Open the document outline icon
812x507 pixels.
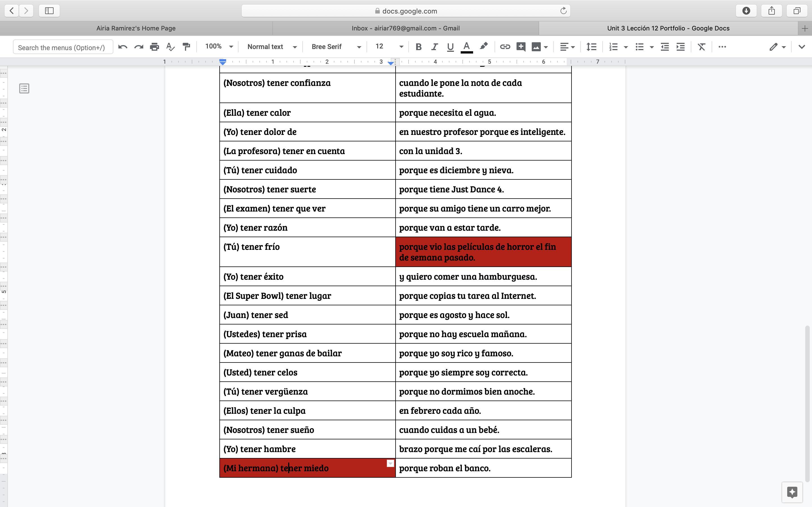[x=24, y=88]
